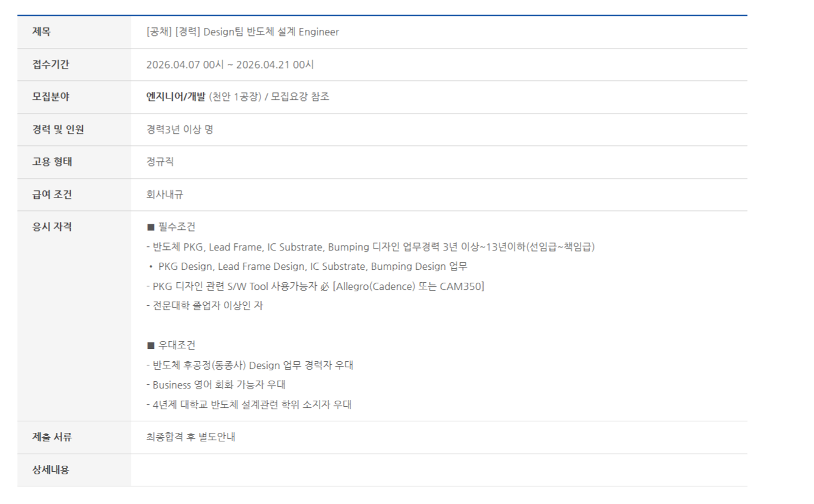This screenshot has width=814, height=504.
Task: Click the '경력 및 인원' row label
Action: click(x=58, y=129)
